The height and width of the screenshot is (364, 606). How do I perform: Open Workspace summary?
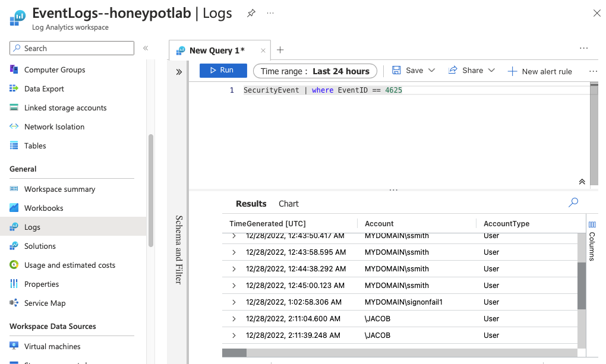pos(59,189)
